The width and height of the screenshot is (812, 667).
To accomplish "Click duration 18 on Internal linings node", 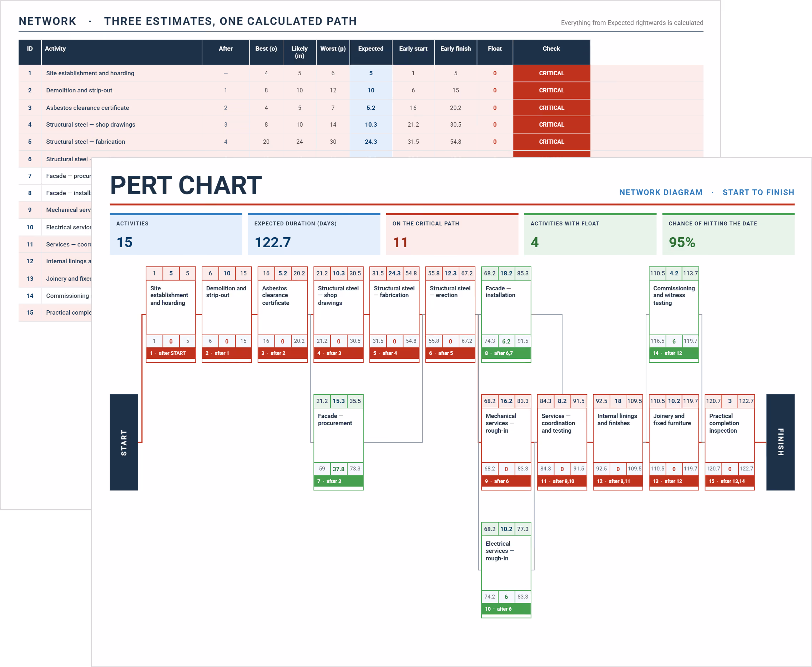I will 618,401.
